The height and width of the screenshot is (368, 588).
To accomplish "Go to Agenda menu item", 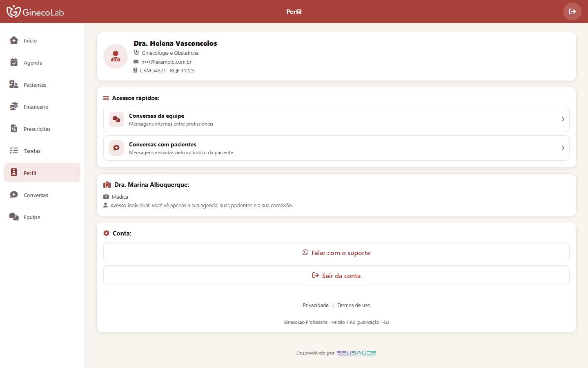I will [42, 62].
